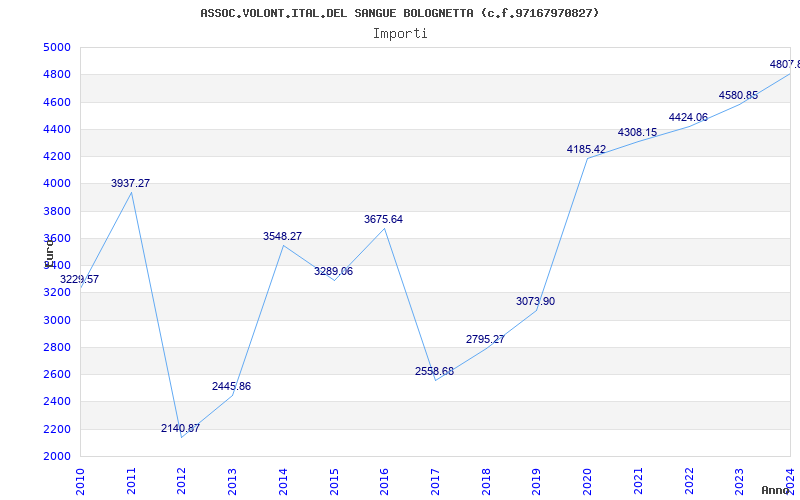Click the 2010 x-axis year label
This screenshot has width=800, height=500.
click(80, 481)
